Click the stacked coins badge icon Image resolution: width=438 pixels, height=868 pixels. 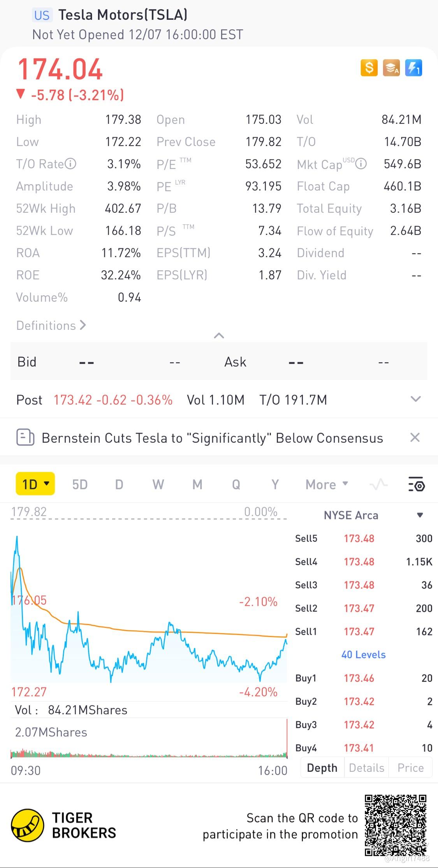(391, 68)
